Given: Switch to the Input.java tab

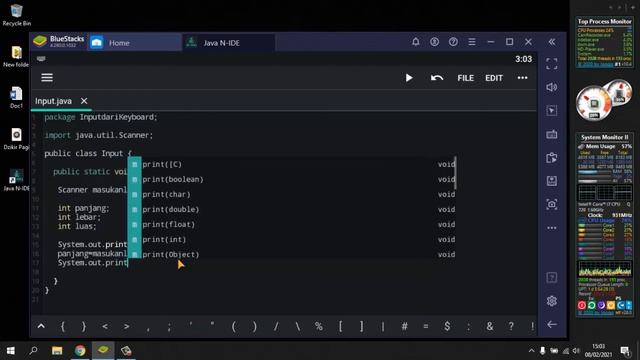Looking at the screenshot, I should click(53, 101).
